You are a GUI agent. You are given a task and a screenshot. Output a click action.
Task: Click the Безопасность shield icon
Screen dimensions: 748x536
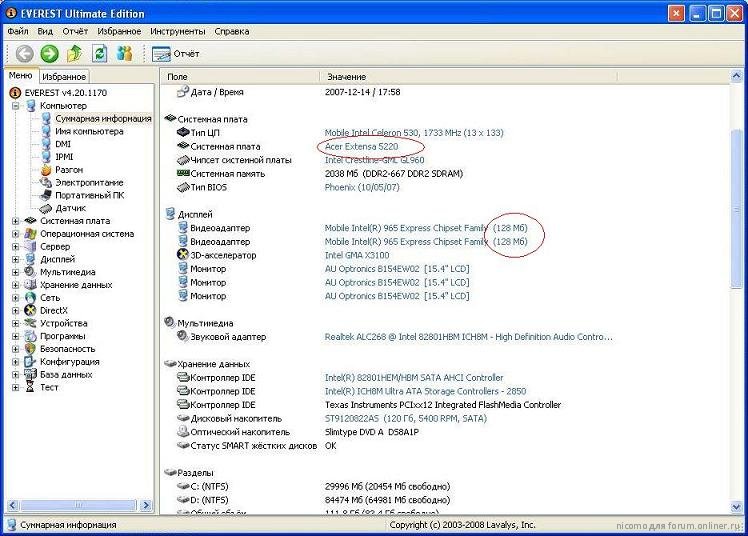(30, 349)
